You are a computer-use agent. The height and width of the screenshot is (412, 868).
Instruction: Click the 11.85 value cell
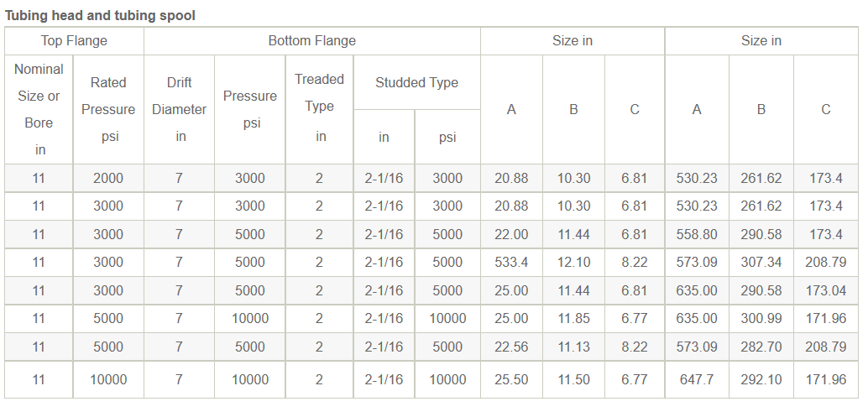pos(573,319)
